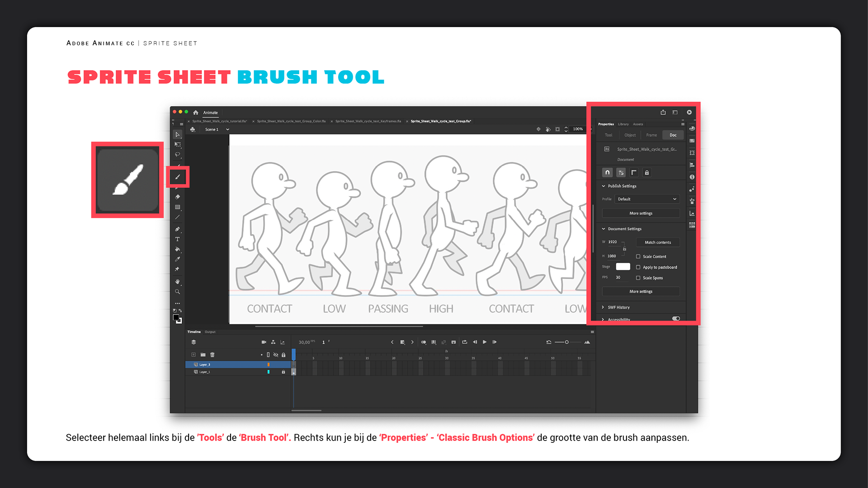This screenshot has width=868, height=488.
Task: Select the Text tool
Action: point(177,239)
